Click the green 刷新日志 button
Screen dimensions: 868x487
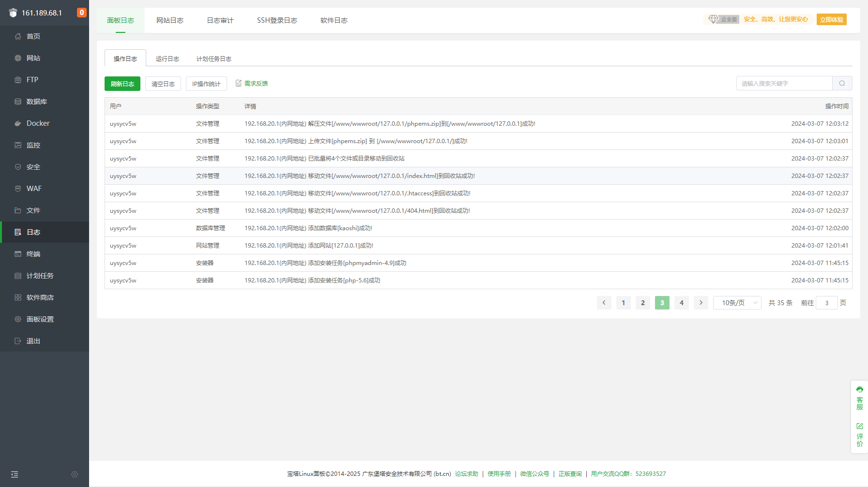(122, 84)
